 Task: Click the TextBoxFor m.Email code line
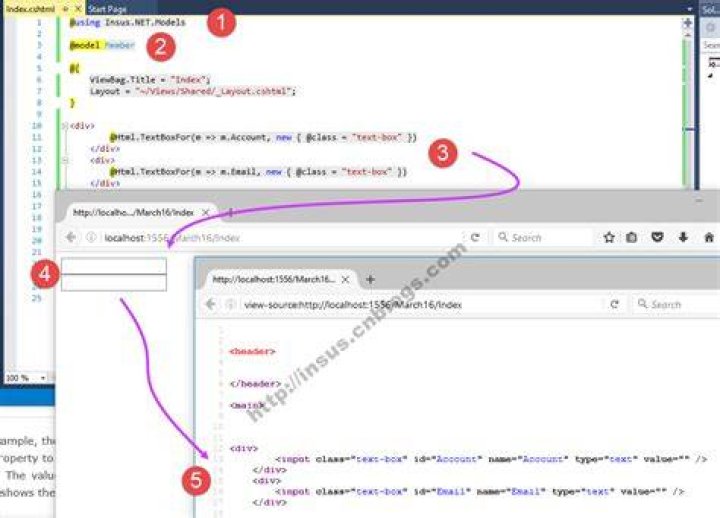coord(258,172)
